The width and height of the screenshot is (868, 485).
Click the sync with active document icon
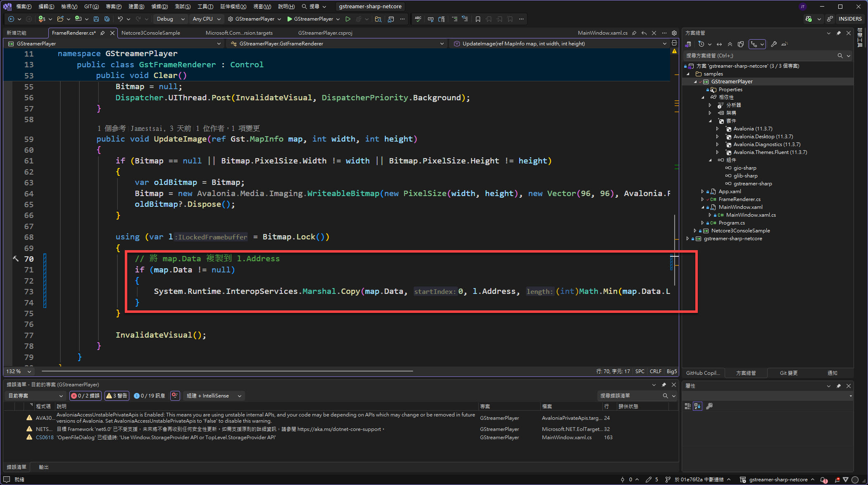(x=719, y=44)
